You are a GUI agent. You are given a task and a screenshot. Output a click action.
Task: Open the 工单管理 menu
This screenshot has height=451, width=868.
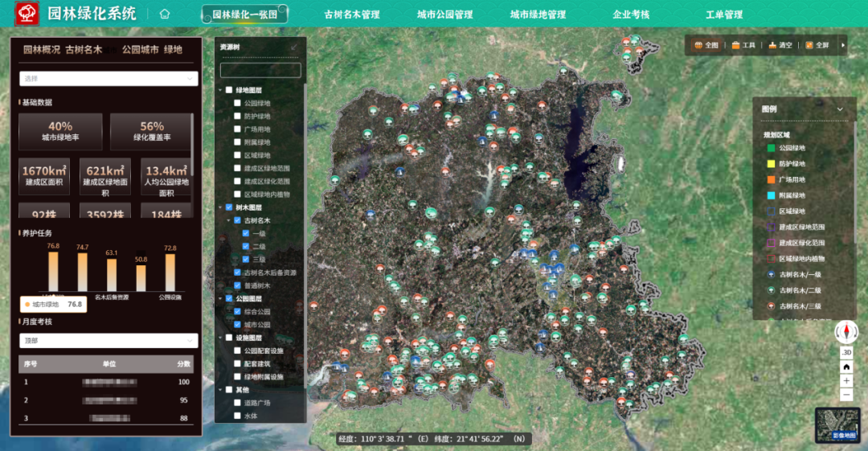pyautogui.click(x=724, y=15)
